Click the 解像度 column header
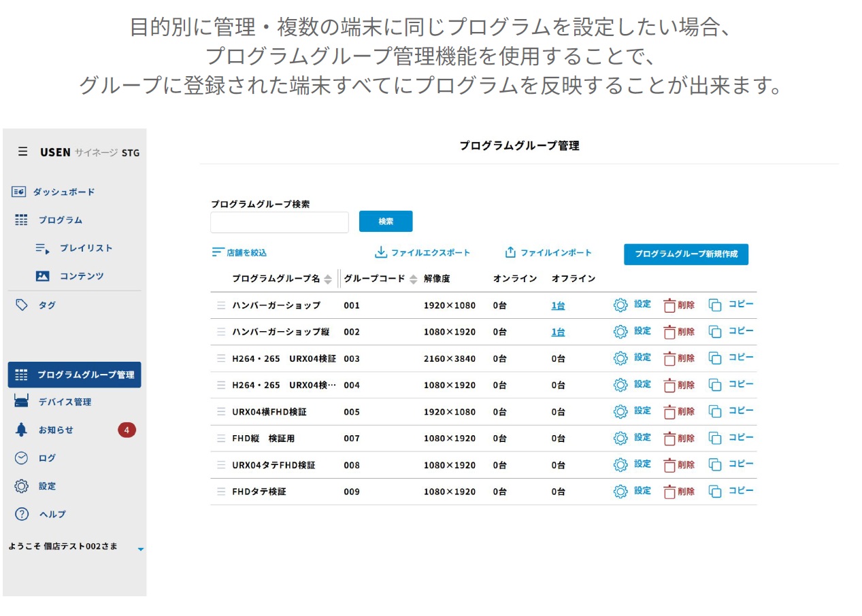 point(437,279)
